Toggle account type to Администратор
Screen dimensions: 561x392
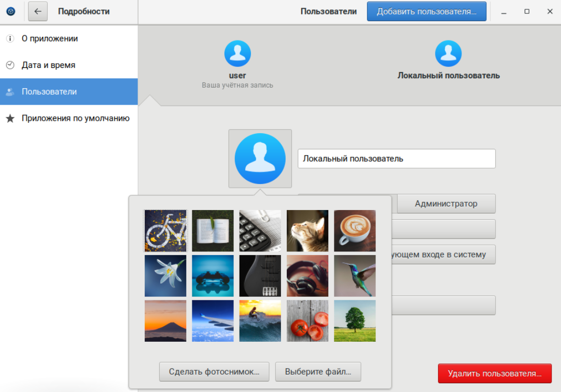pos(446,204)
